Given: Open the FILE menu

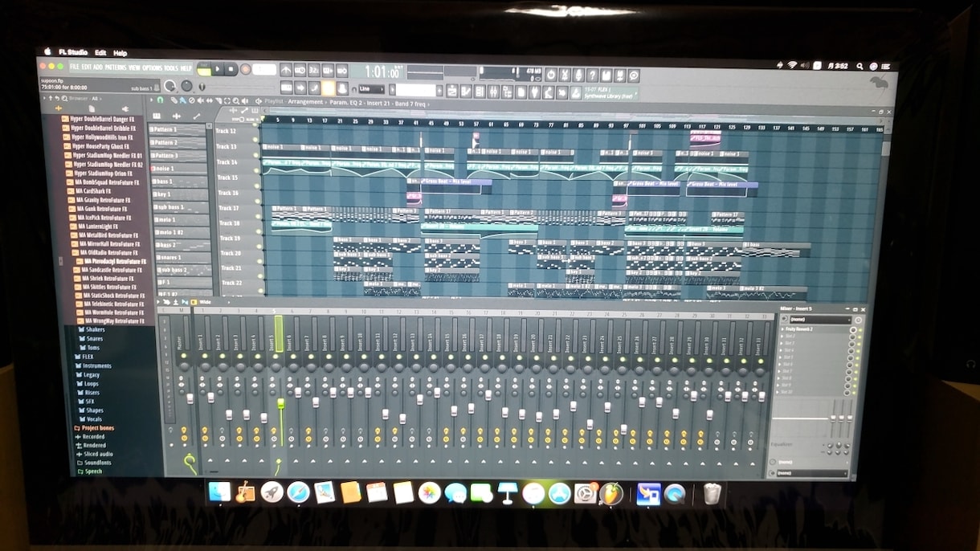Looking at the screenshot, I should coord(75,67).
